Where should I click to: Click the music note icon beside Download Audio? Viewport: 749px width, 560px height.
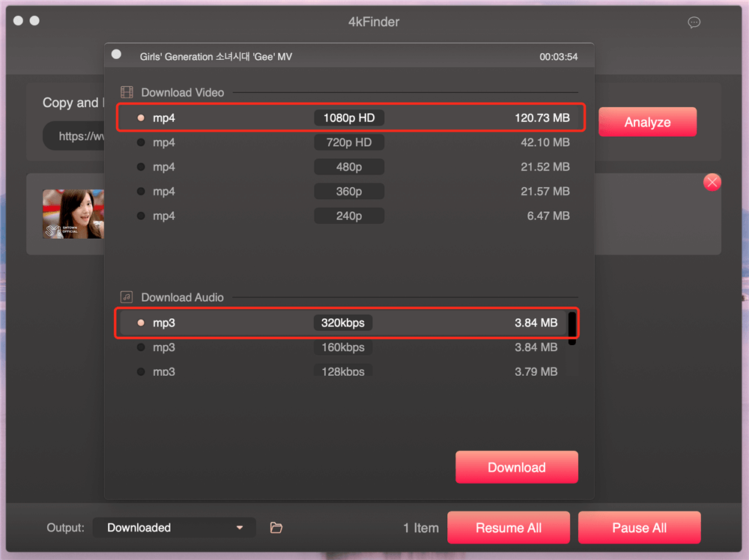(x=126, y=296)
